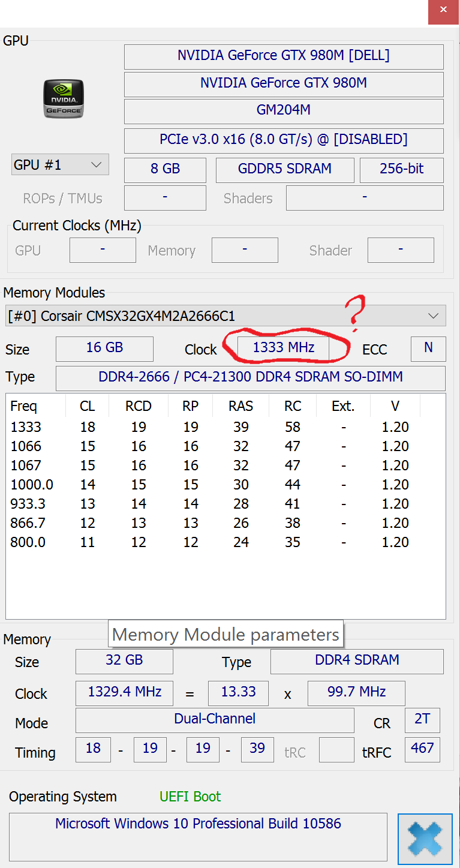Click the Ext. column header

(343, 406)
